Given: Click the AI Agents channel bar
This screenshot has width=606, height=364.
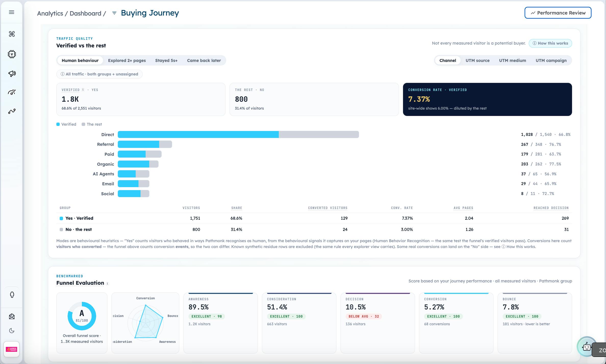Looking at the screenshot, I should [x=133, y=174].
